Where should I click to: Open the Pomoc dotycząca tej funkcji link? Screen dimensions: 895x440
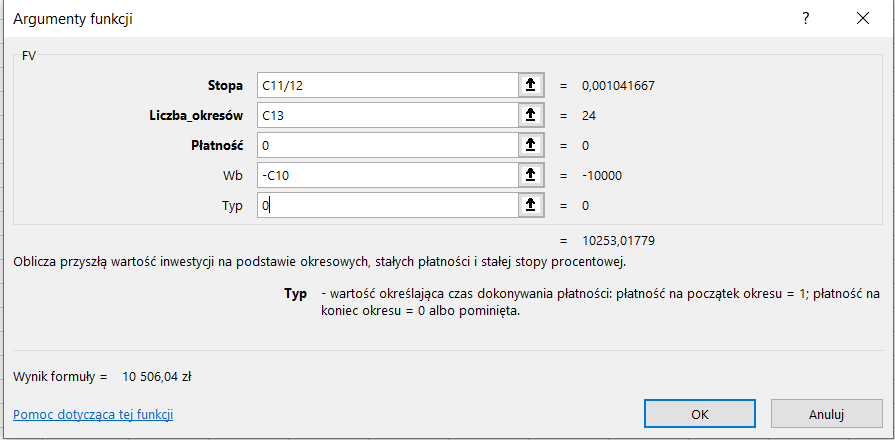point(100,414)
